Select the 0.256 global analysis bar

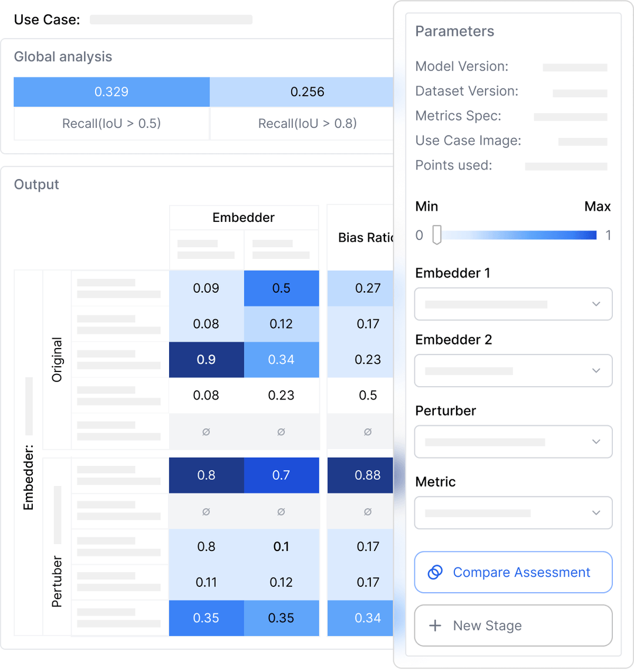(301, 92)
